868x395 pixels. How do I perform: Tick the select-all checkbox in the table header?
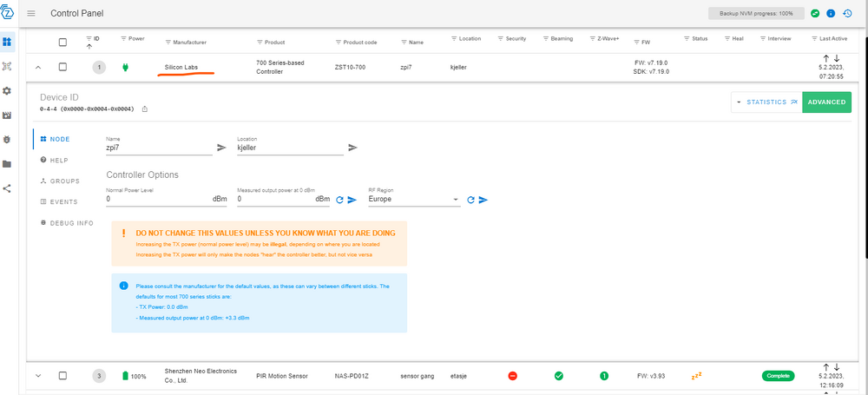pos(62,42)
